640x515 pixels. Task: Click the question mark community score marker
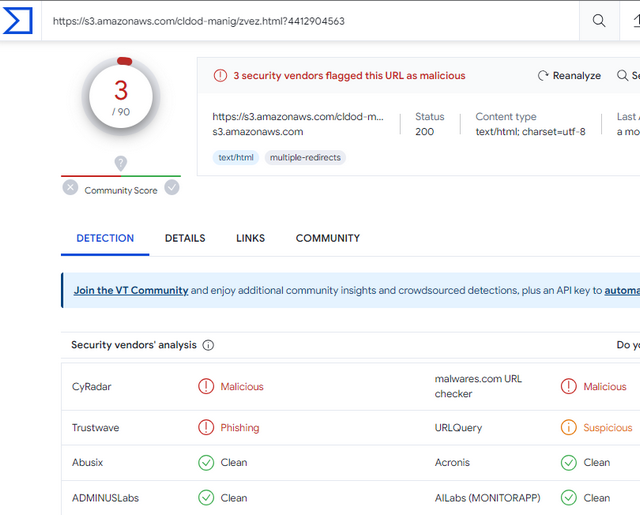click(x=120, y=163)
